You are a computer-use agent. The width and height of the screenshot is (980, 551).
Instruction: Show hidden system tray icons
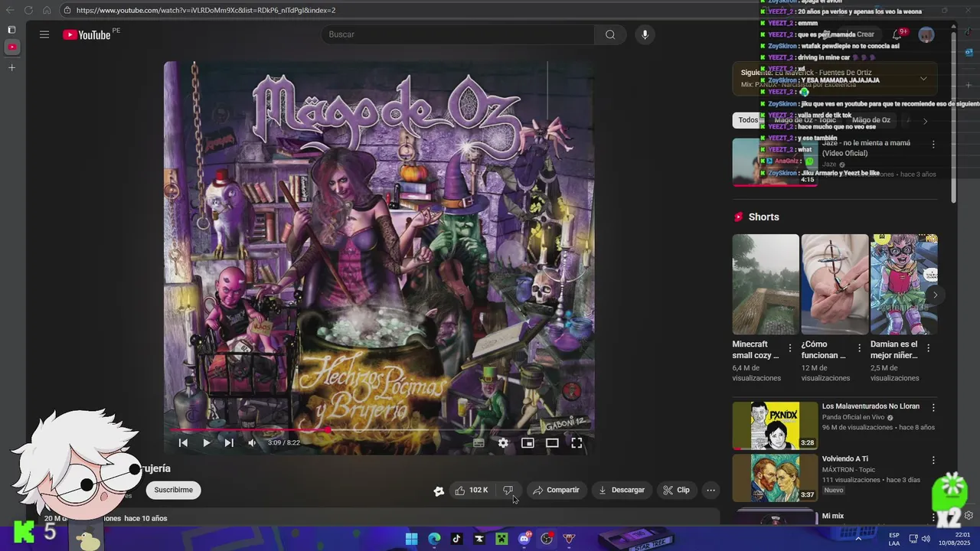pos(857,539)
